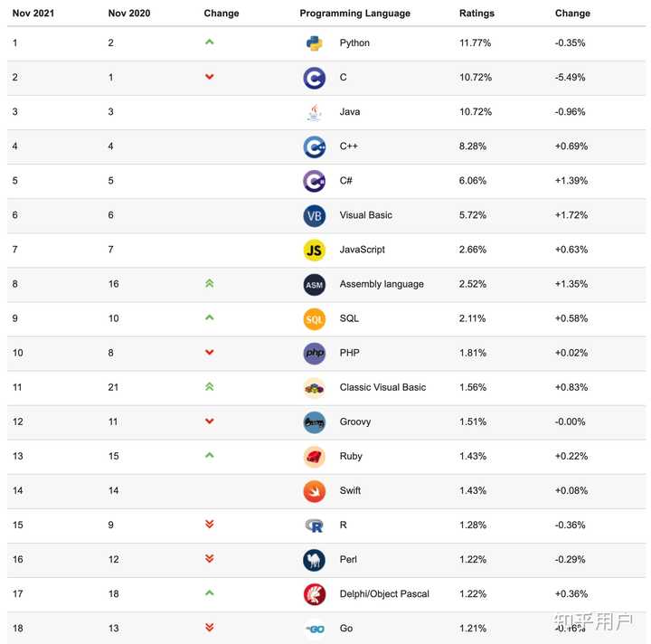This screenshot has height=644, width=651.
Task: Click the Perl camel icon
Action: pyautogui.click(x=314, y=560)
